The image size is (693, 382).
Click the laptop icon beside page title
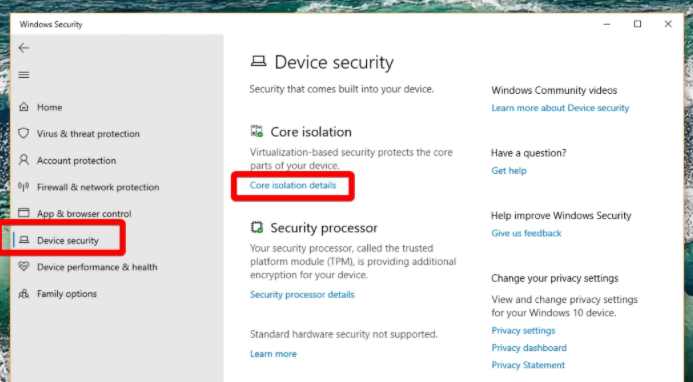[259, 61]
